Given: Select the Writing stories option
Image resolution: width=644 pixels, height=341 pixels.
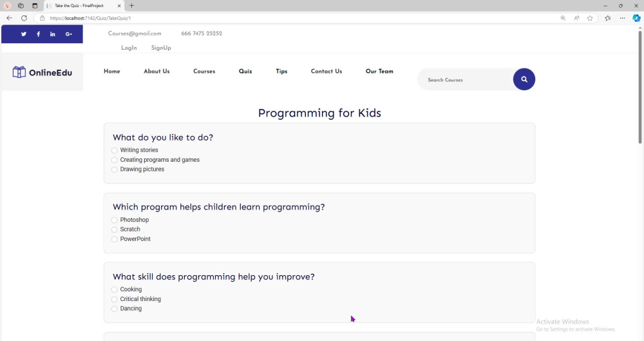Looking at the screenshot, I should [x=115, y=151].
